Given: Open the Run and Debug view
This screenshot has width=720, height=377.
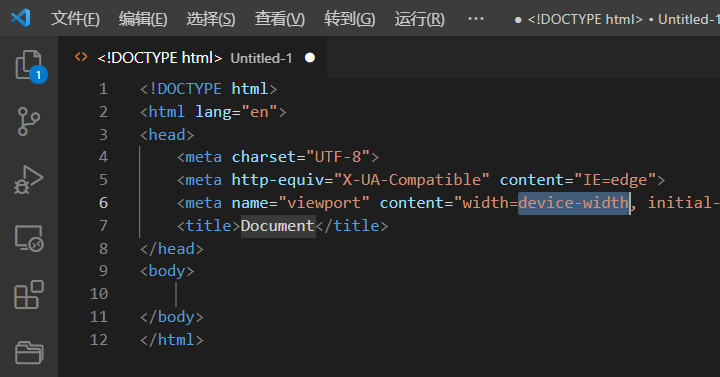Looking at the screenshot, I should point(28,180).
